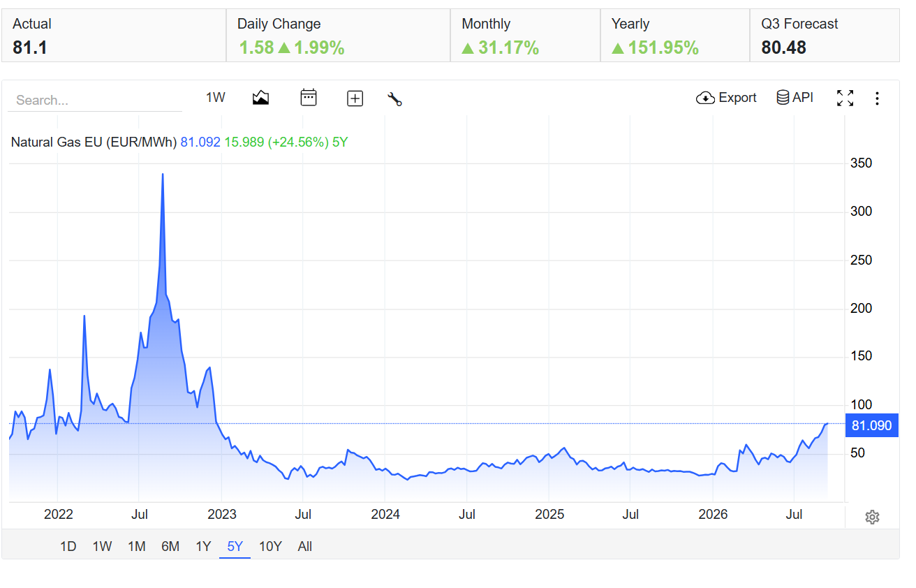Select the 1D time range tab
Viewport: 916px width, 588px height.
coord(68,547)
